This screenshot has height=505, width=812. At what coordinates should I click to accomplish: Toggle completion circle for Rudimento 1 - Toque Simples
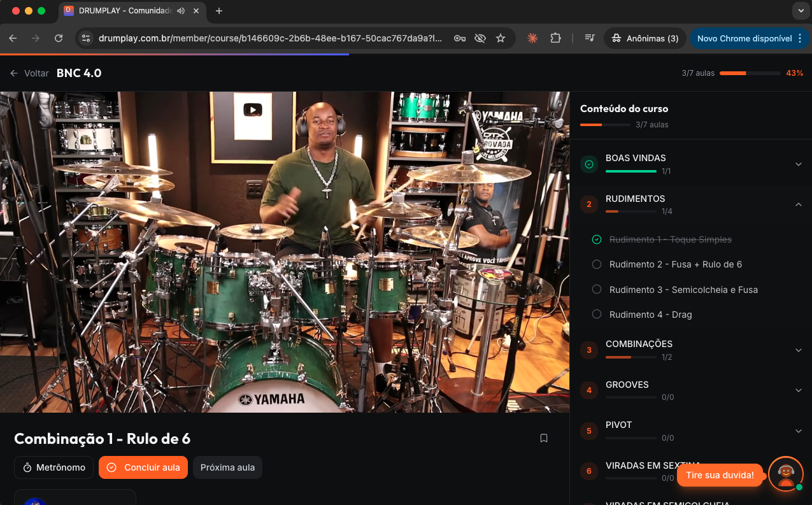pos(597,239)
